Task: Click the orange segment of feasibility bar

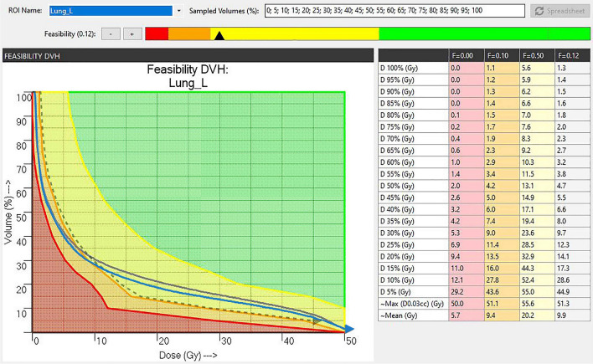Action: pos(188,33)
